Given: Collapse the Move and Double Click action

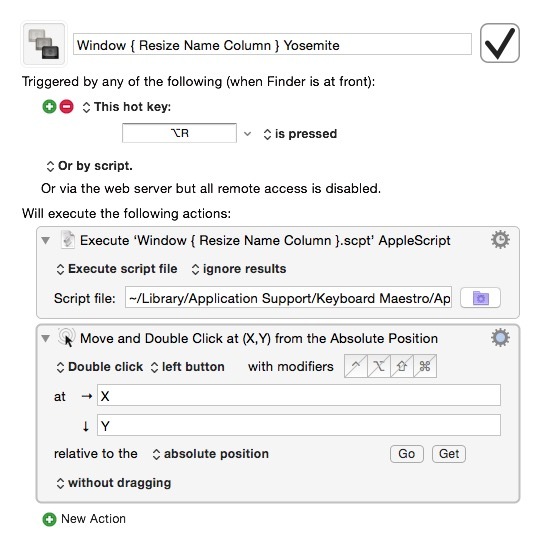Looking at the screenshot, I should click(x=45, y=338).
